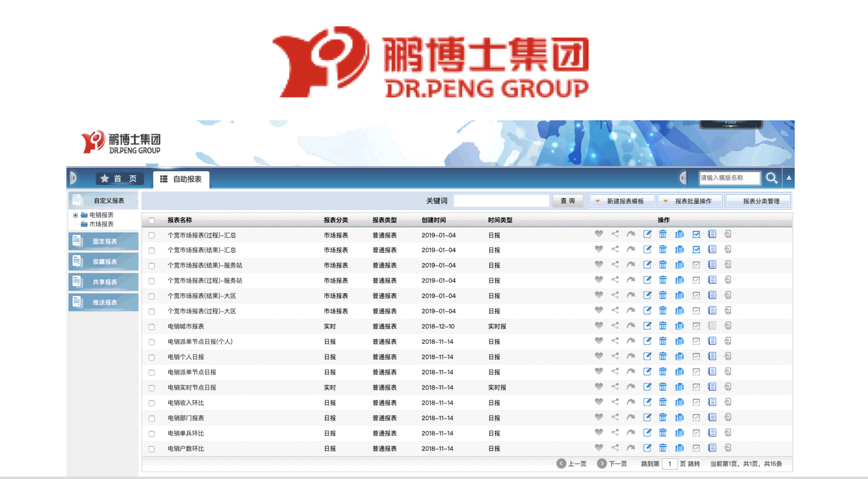Click the mobile push icon for 电销单兵环比

[x=728, y=433]
